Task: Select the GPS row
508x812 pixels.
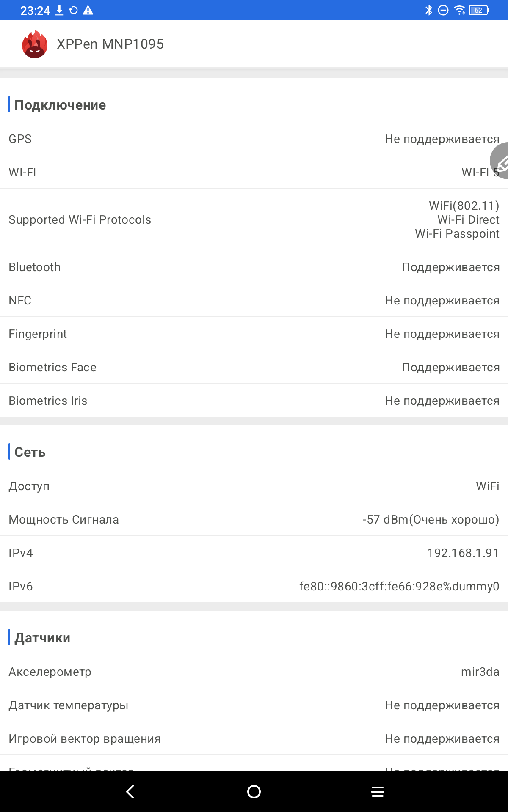Action: click(254, 139)
